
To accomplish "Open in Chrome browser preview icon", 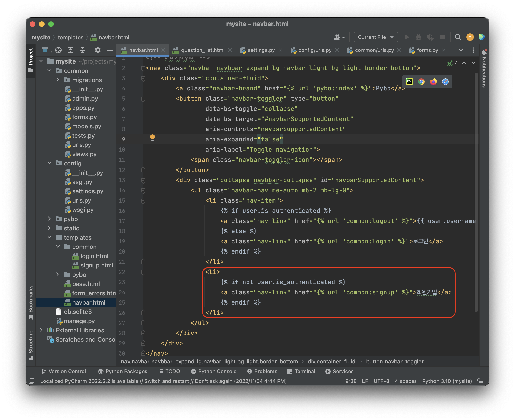I will 421,82.
